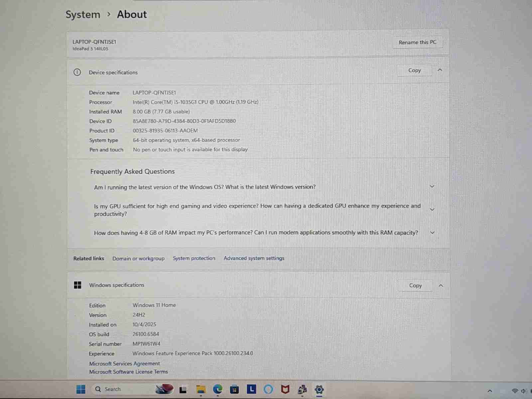Expand the GPU gaming FAQ question

click(x=432, y=209)
